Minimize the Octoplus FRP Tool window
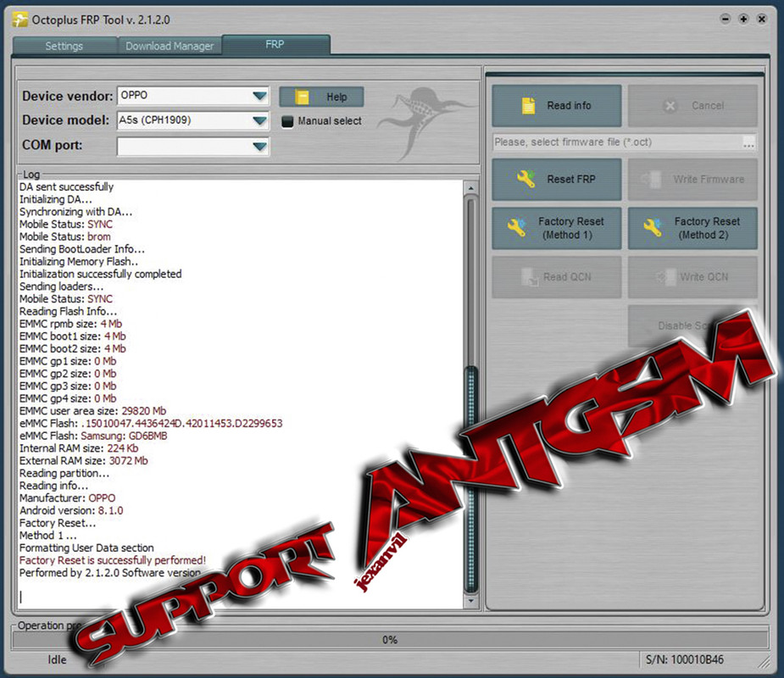This screenshot has width=784, height=678. (725, 19)
